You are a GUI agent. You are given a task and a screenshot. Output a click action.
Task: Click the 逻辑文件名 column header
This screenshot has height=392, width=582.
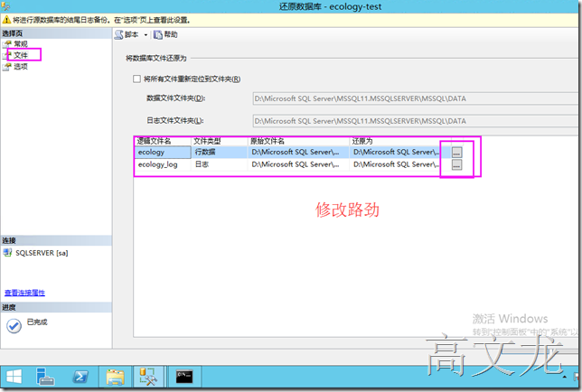coord(163,141)
